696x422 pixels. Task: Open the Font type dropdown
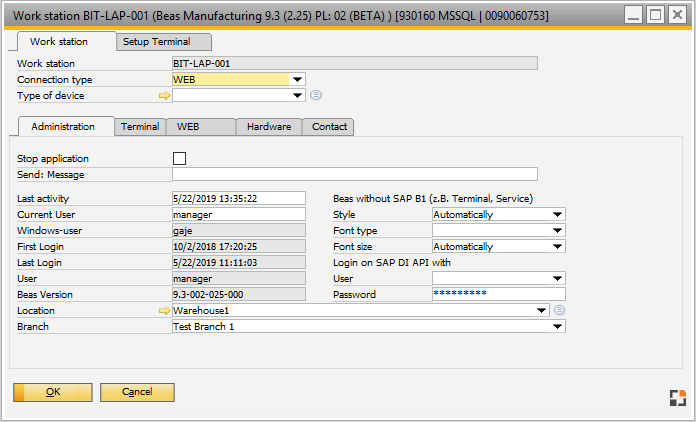pyautogui.click(x=558, y=230)
